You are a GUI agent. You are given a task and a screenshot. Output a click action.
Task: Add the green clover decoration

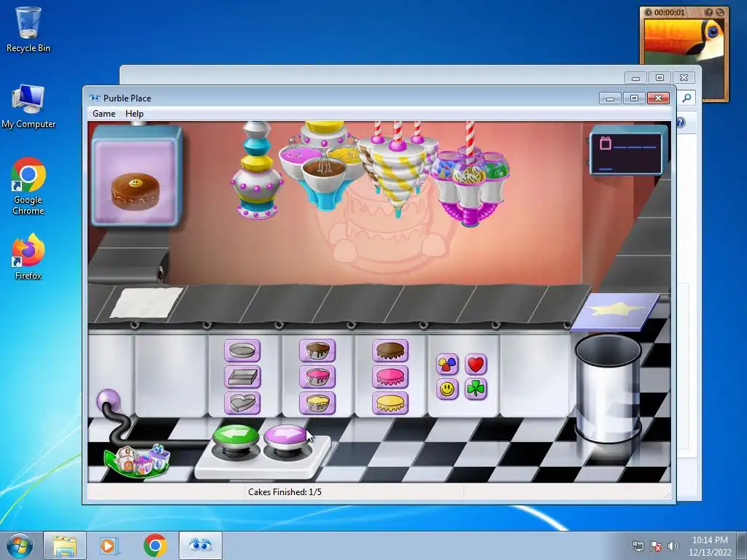[476, 389]
